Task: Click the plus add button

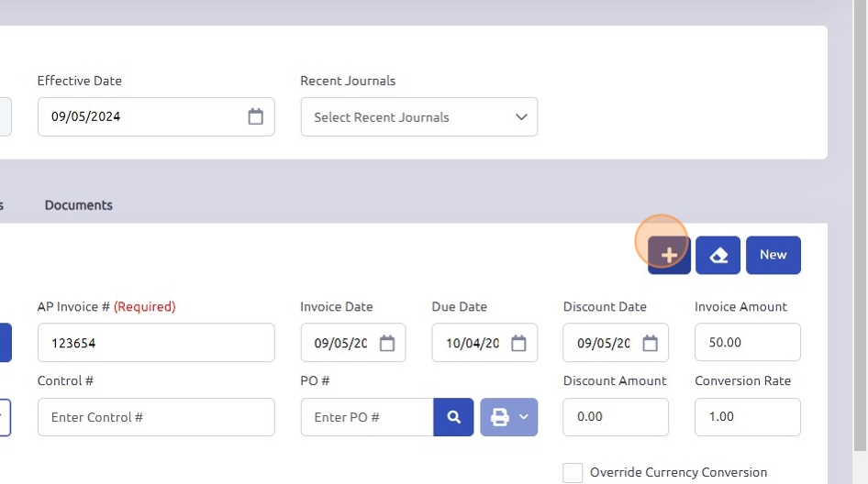Action: pyautogui.click(x=669, y=255)
